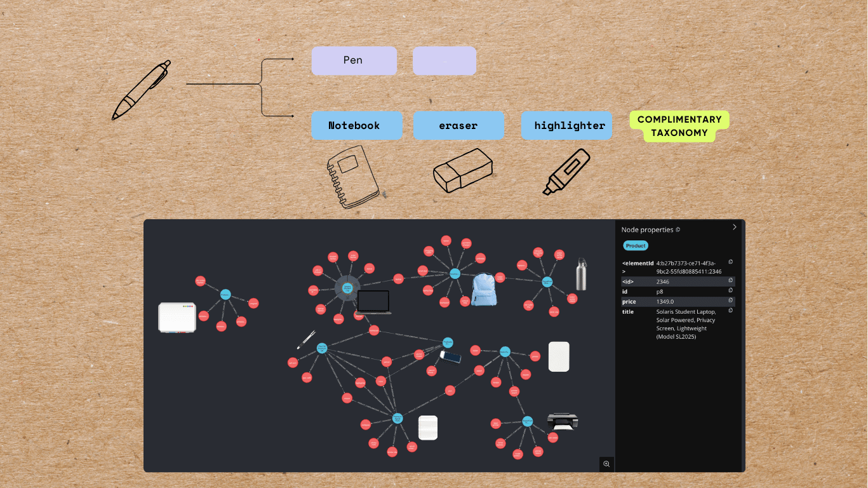The height and width of the screenshot is (488, 868).
Task: Click the water bottle image
Action: (581, 274)
